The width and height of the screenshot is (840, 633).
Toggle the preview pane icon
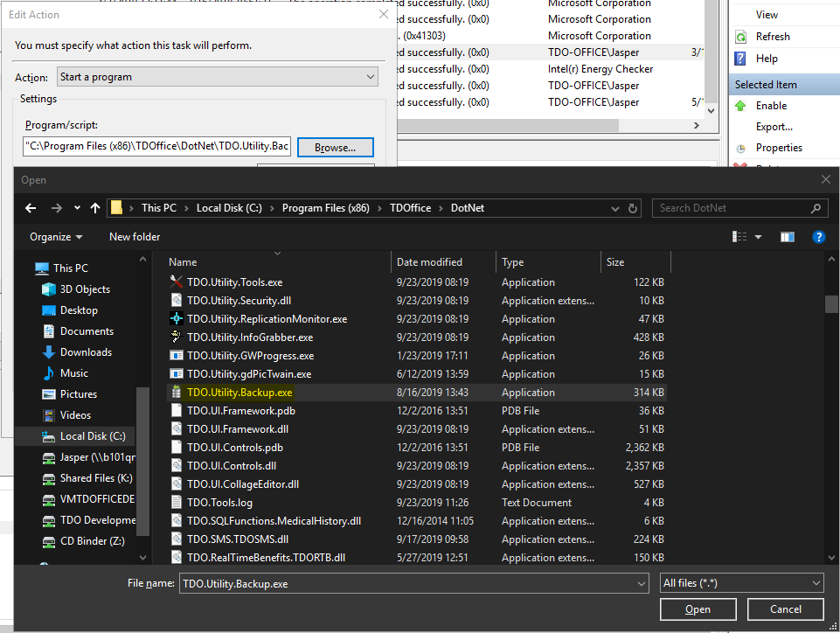(787, 237)
